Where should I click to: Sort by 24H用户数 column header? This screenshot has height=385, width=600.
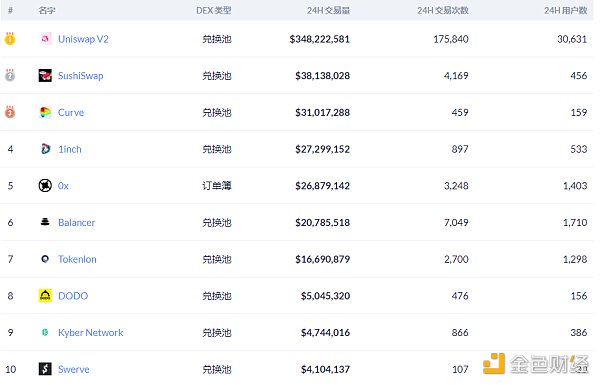566,10
